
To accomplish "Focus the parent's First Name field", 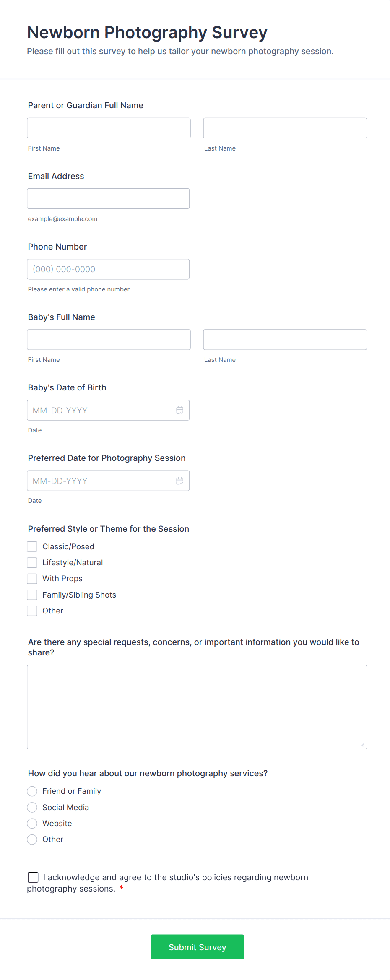I will click(x=109, y=128).
